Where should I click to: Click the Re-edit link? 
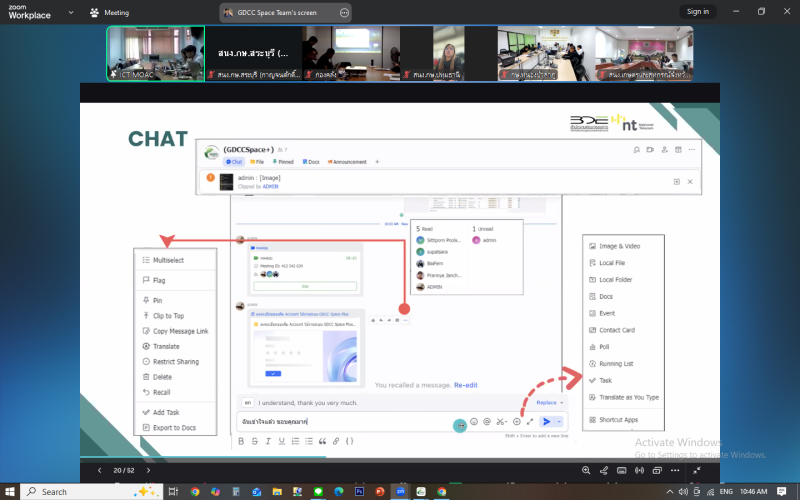465,384
